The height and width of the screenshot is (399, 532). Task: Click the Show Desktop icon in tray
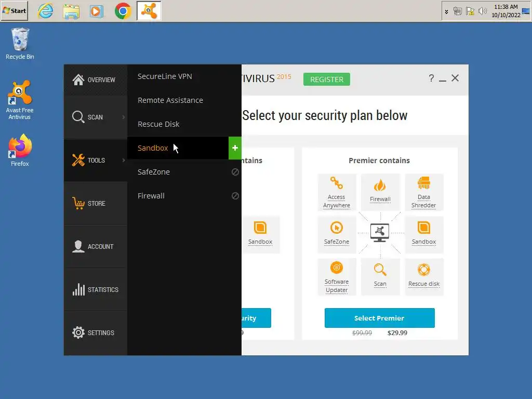pos(526,11)
